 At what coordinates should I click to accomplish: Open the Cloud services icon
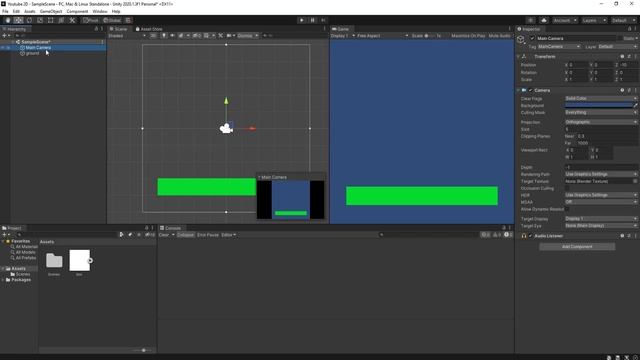click(544, 20)
